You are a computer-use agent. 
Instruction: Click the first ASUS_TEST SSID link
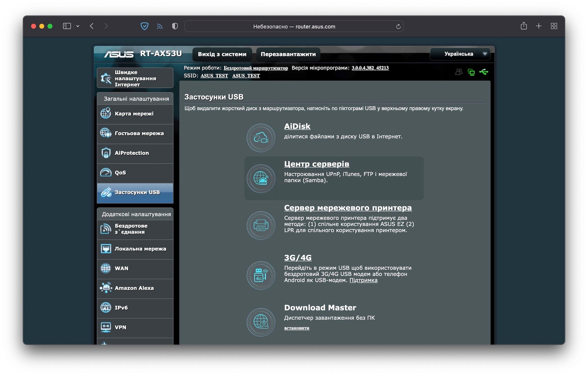coord(214,76)
